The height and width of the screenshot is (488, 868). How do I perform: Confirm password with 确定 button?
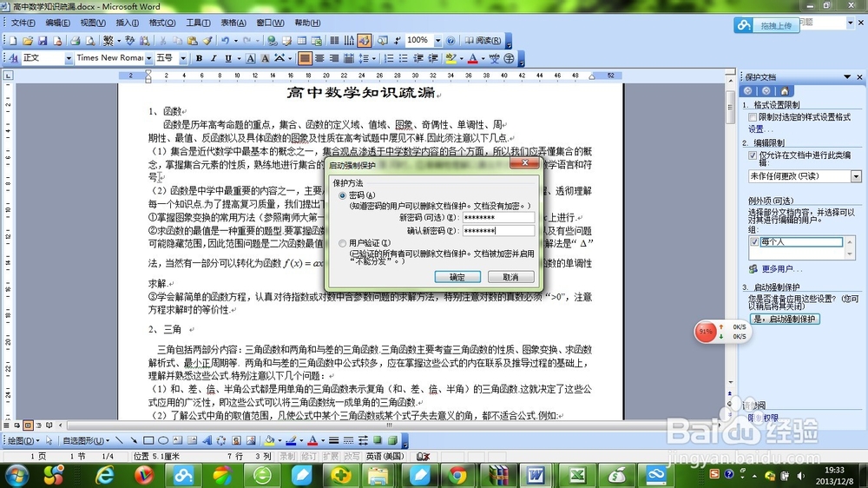click(457, 277)
